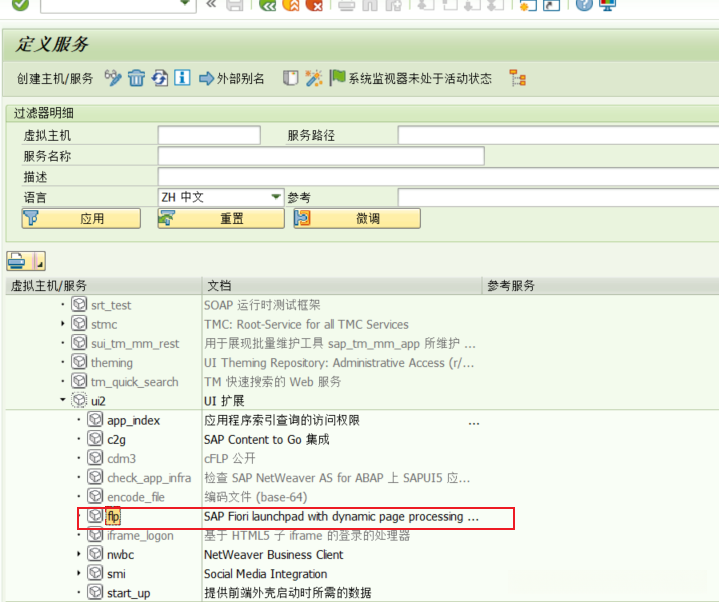Click the 应用 filter button

pos(81,218)
